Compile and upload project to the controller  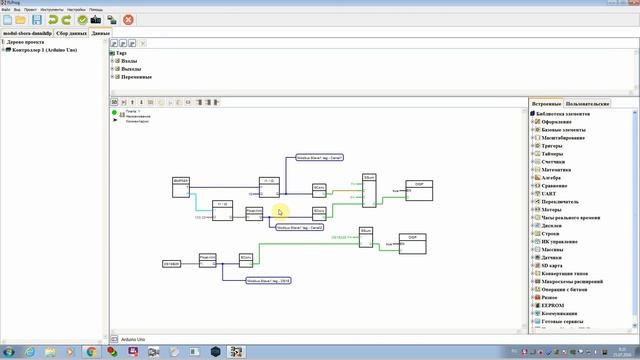tap(96, 20)
